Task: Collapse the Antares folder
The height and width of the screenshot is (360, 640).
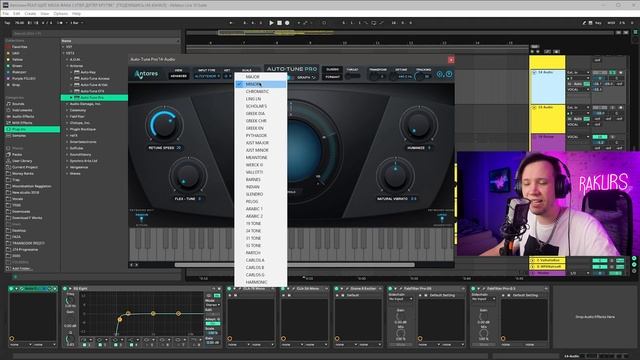Action: pyautogui.click(x=67, y=66)
